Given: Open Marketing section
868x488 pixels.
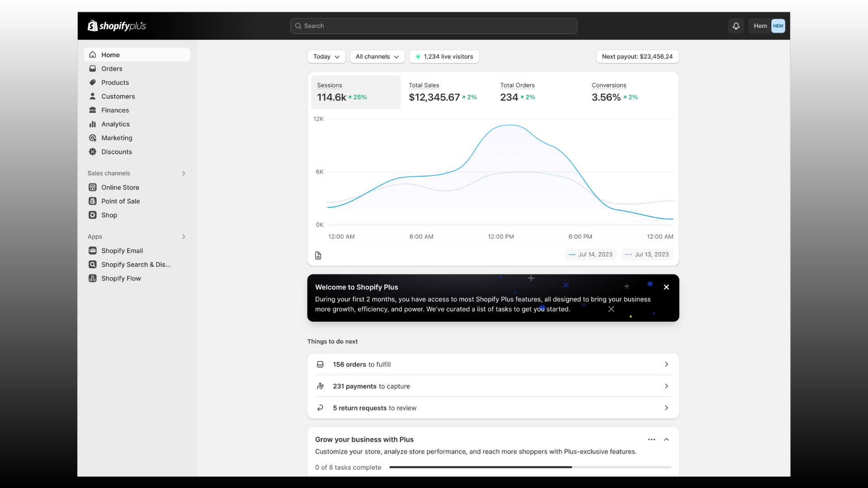Looking at the screenshot, I should click(x=117, y=138).
